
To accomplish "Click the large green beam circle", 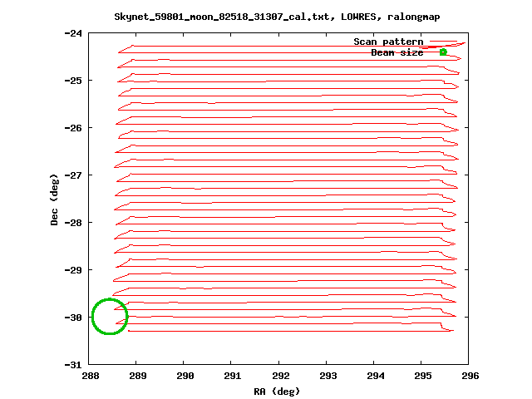I will point(110,316).
